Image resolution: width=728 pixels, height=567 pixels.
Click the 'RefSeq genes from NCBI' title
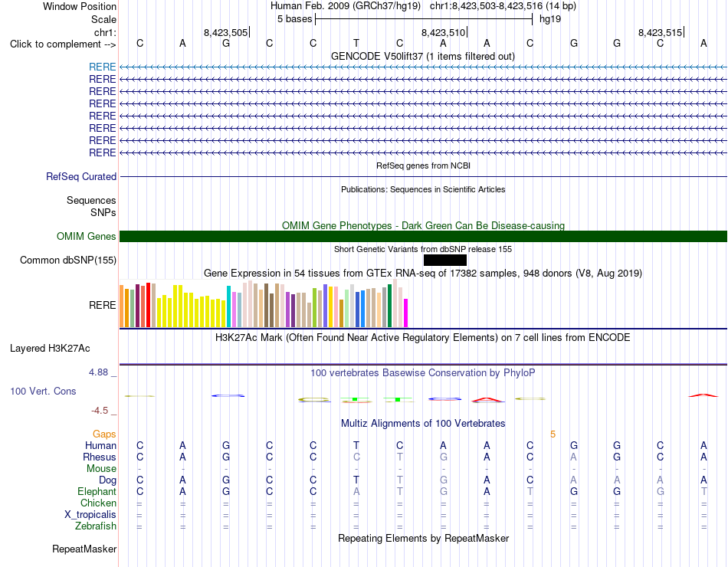click(423, 166)
